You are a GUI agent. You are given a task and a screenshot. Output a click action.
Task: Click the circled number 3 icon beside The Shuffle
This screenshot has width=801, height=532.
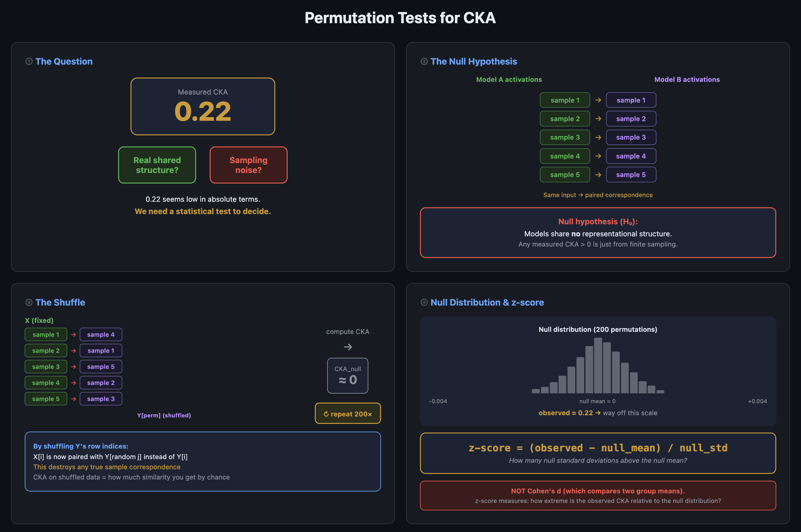pyautogui.click(x=29, y=302)
